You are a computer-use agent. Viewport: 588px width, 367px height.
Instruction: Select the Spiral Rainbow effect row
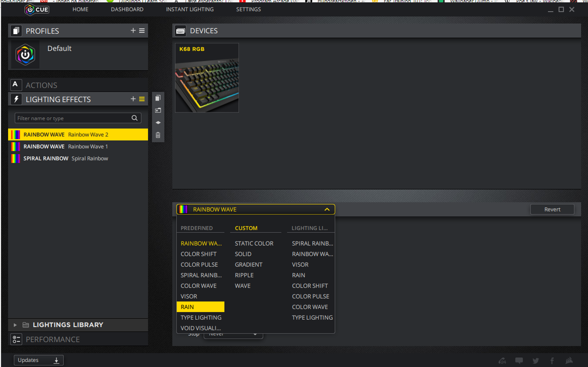pos(78,158)
